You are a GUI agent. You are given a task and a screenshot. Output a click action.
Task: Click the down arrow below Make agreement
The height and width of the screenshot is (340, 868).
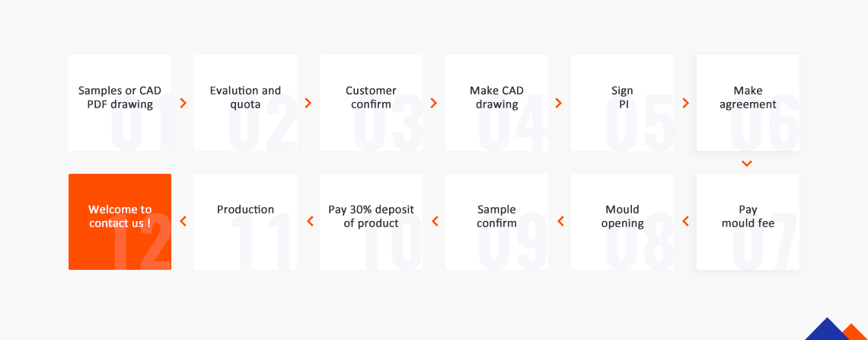click(747, 163)
